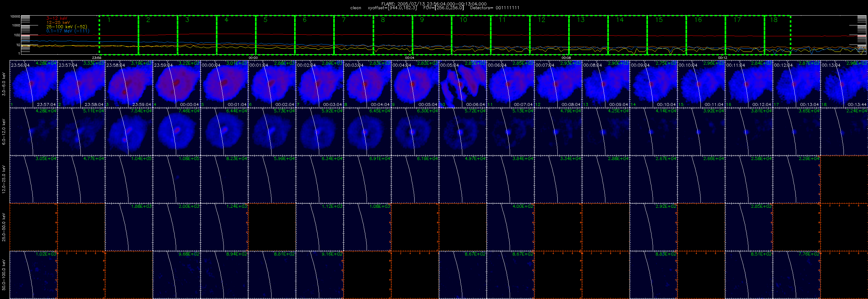Image resolution: width=868 pixels, height=299 pixels.
Task: Click the 3.0-6.0 keV row label
Action: 4,84
